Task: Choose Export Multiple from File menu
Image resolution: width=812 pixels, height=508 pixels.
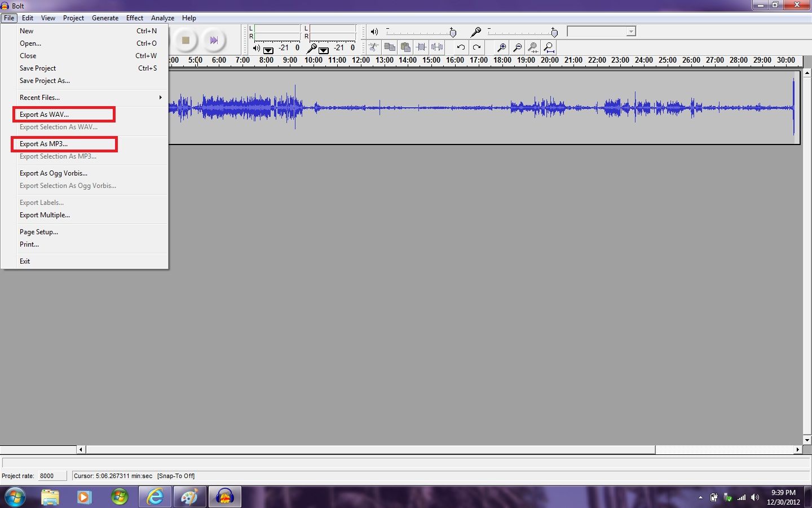Action: click(45, 214)
